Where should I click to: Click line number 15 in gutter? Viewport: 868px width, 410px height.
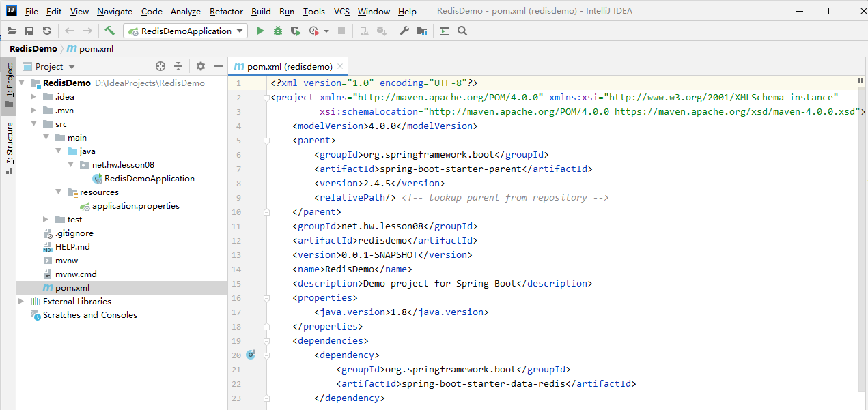pyautogui.click(x=237, y=283)
